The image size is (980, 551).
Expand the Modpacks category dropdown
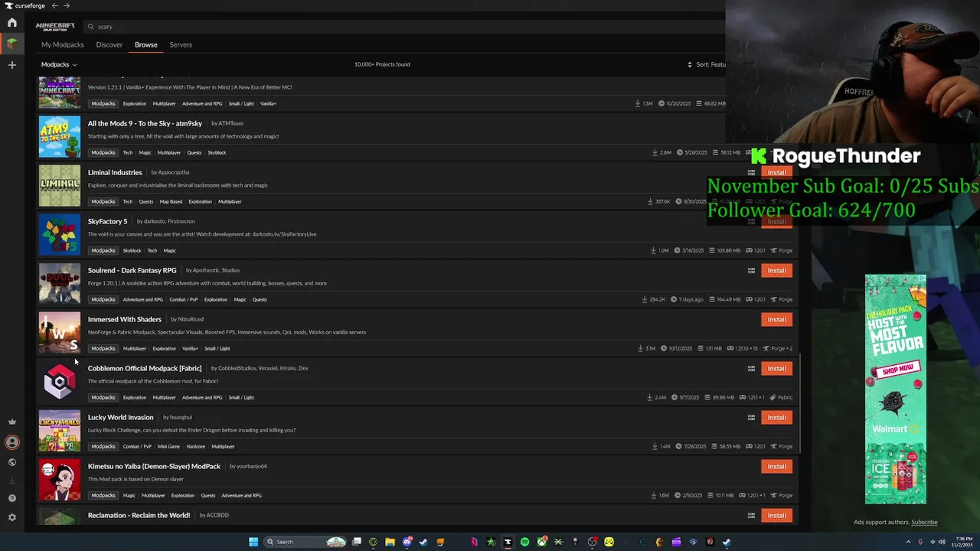59,65
